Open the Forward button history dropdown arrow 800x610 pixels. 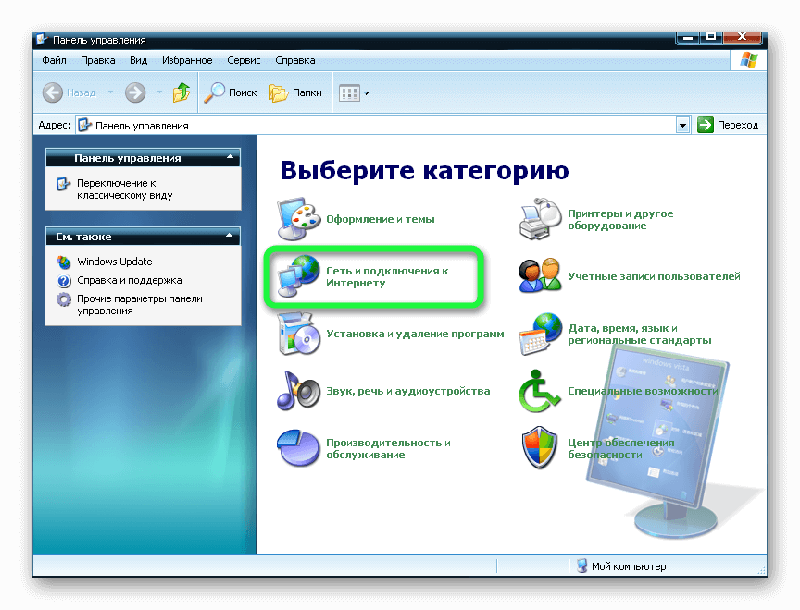click(159, 93)
